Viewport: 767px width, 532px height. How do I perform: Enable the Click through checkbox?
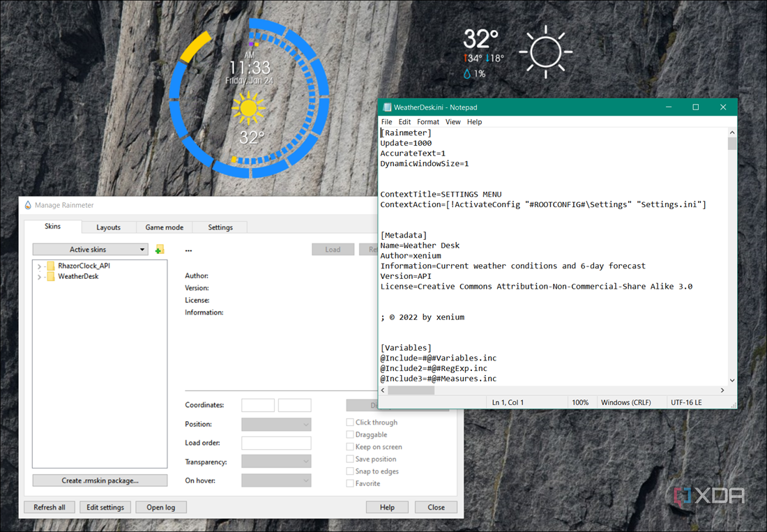[350, 422]
